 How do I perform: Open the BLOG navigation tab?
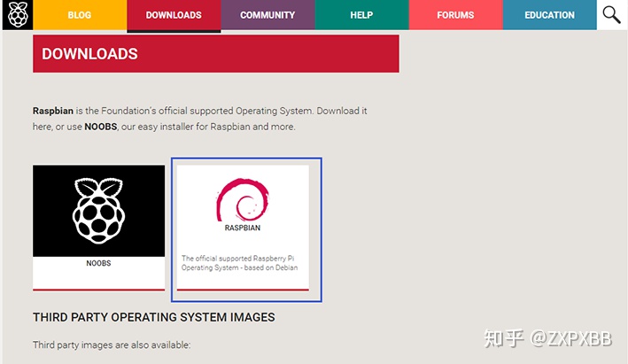(80, 15)
